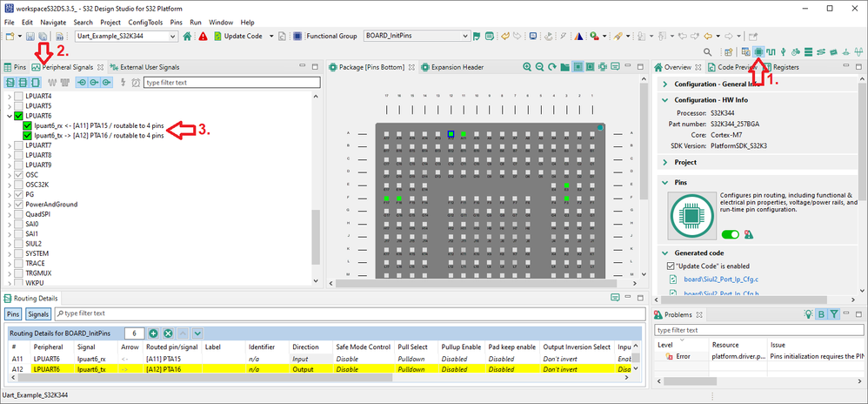Click the Open Perspective icon

(729, 51)
